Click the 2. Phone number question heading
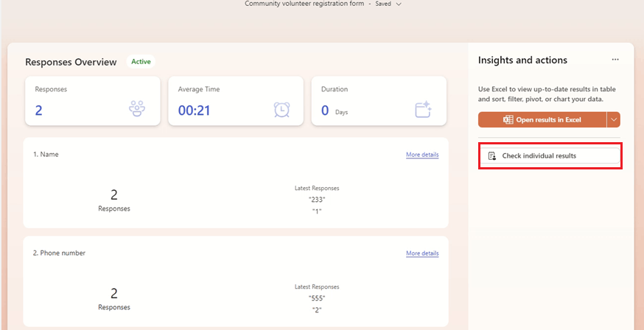This screenshot has height=330, width=644. [x=59, y=253]
